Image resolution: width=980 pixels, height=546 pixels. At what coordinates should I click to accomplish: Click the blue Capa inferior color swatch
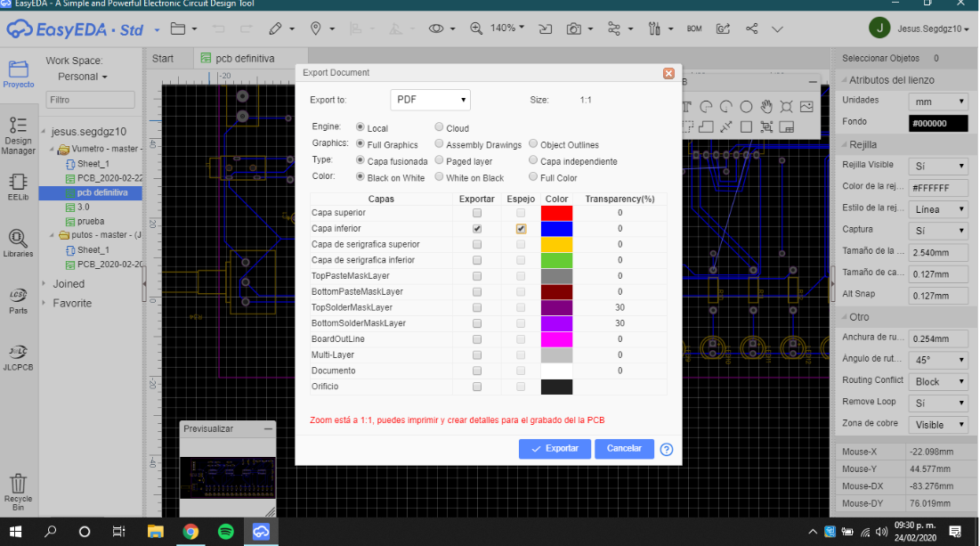[x=556, y=229]
